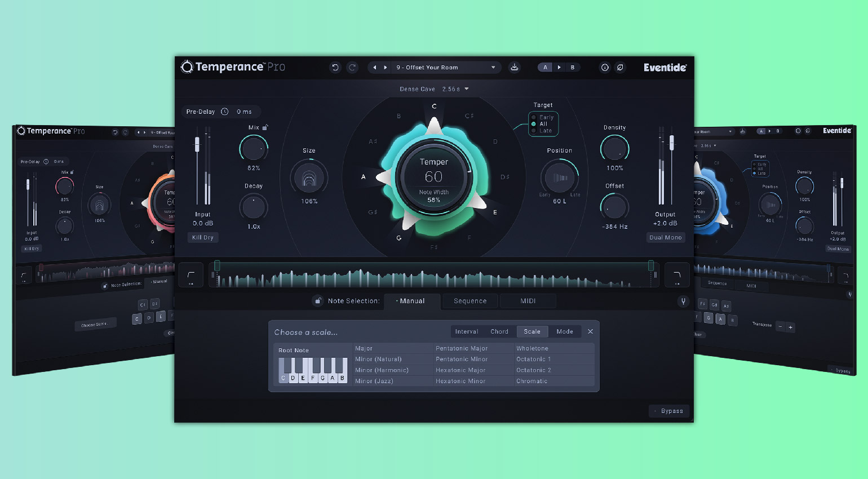The image size is (868, 479).
Task: Click the D key on Root Note keyboard
Action: [293, 378]
